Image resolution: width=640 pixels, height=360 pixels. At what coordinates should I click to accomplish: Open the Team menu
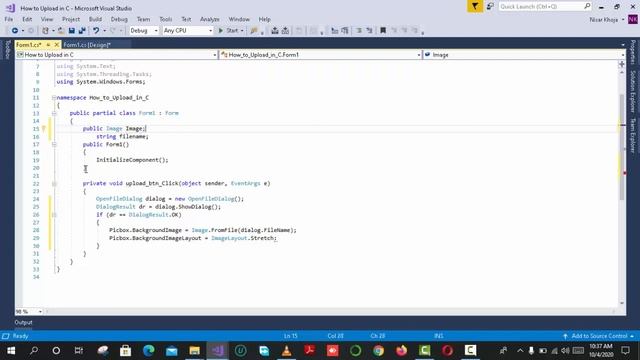[143, 19]
